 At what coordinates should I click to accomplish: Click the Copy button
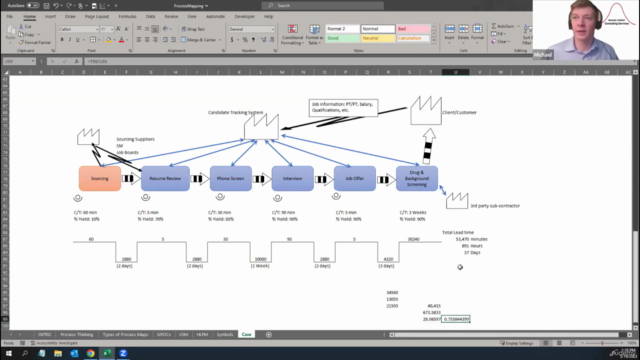[27, 35]
